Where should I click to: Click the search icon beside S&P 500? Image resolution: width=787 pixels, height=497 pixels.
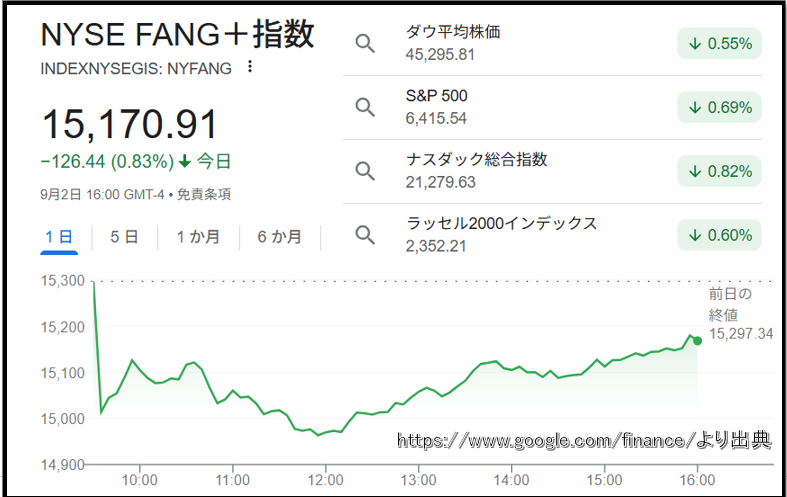coord(365,107)
